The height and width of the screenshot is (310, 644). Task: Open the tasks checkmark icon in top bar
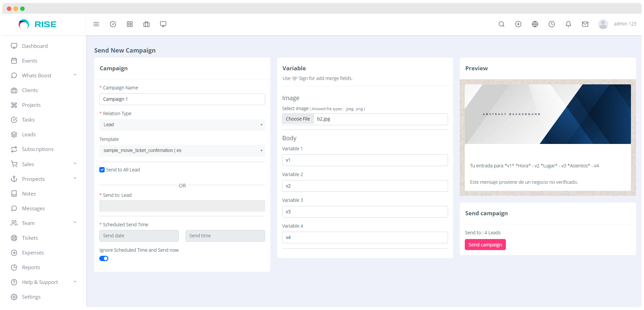click(113, 24)
